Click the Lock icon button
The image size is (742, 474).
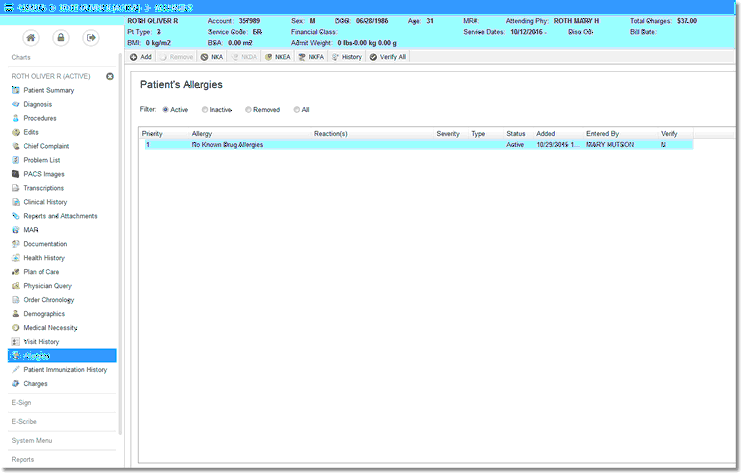[61, 38]
